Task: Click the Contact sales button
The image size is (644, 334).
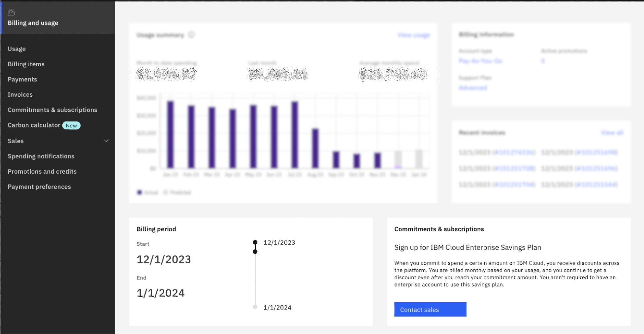Action: click(x=430, y=310)
